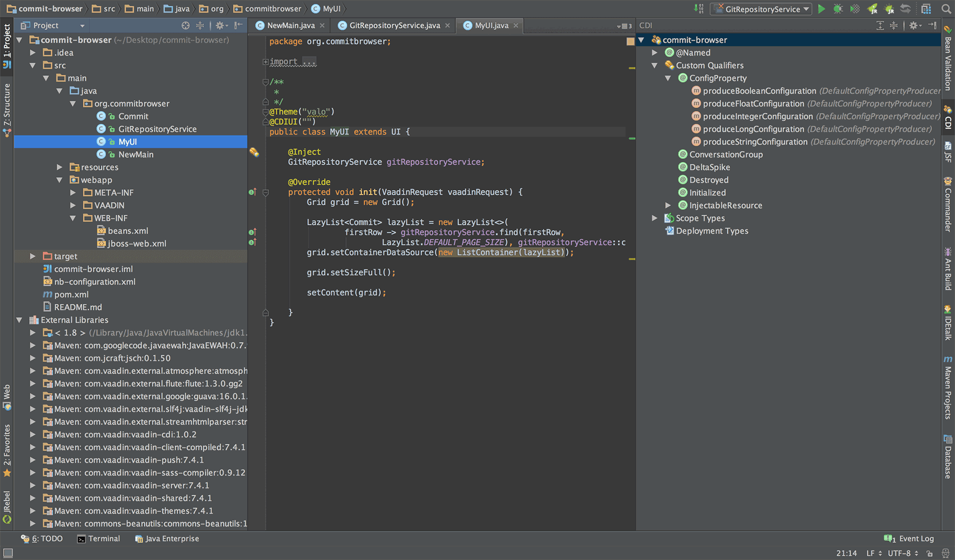Select pom.xml in the project tree
The image size is (955, 560).
pos(71,294)
